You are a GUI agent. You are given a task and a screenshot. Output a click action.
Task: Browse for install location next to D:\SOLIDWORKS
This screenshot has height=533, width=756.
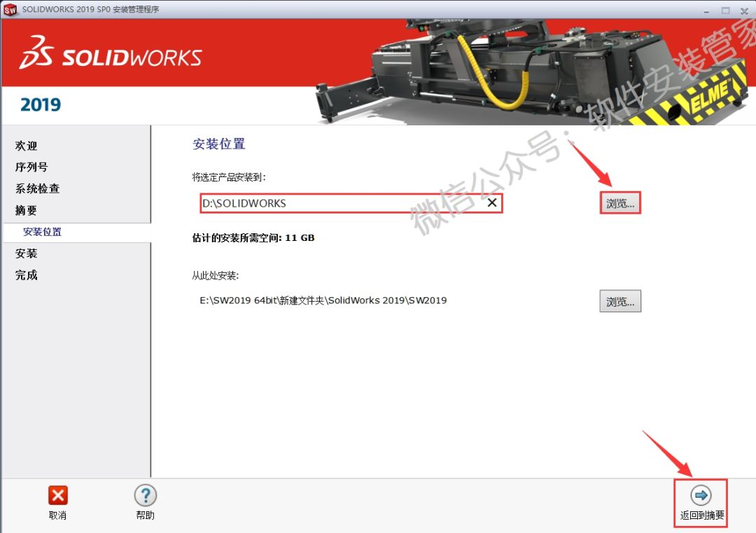click(620, 204)
